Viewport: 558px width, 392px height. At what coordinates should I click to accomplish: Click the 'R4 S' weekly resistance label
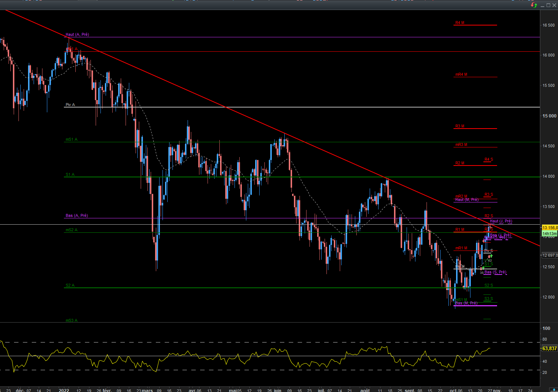[489, 159]
